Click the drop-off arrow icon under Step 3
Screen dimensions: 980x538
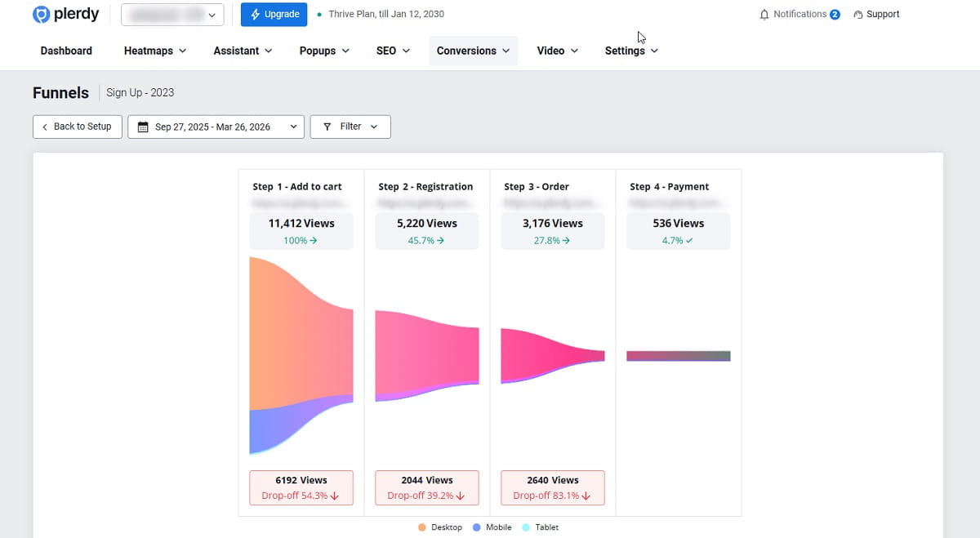586,495
